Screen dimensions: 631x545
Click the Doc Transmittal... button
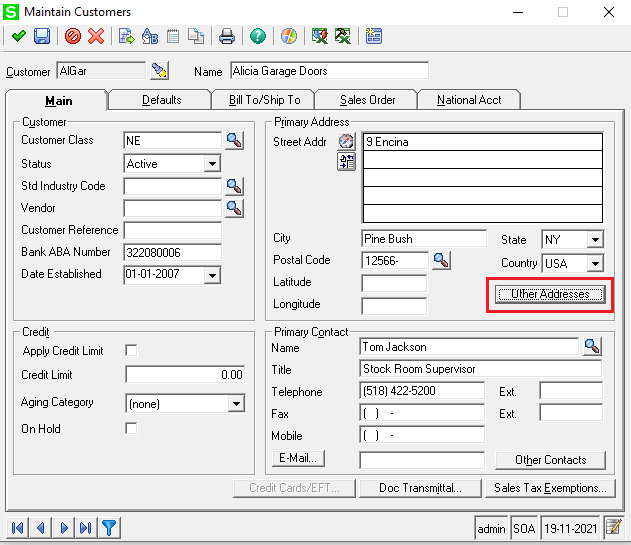(420, 488)
